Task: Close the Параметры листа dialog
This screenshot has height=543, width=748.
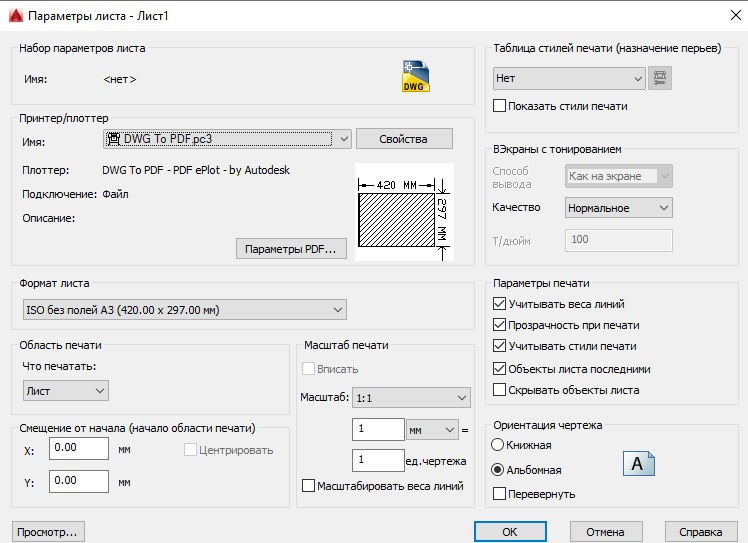Action: (736, 15)
